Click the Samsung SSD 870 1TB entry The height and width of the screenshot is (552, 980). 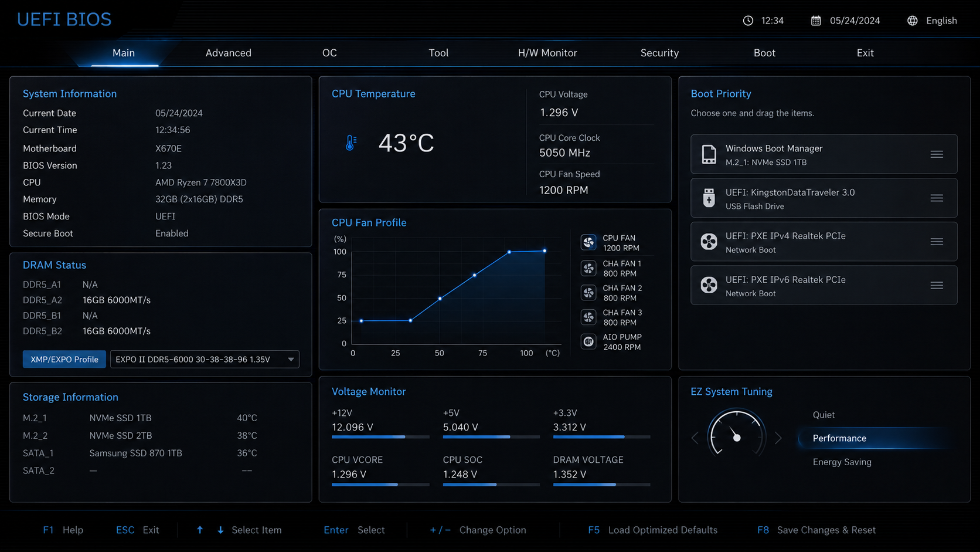pyautogui.click(x=135, y=453)
